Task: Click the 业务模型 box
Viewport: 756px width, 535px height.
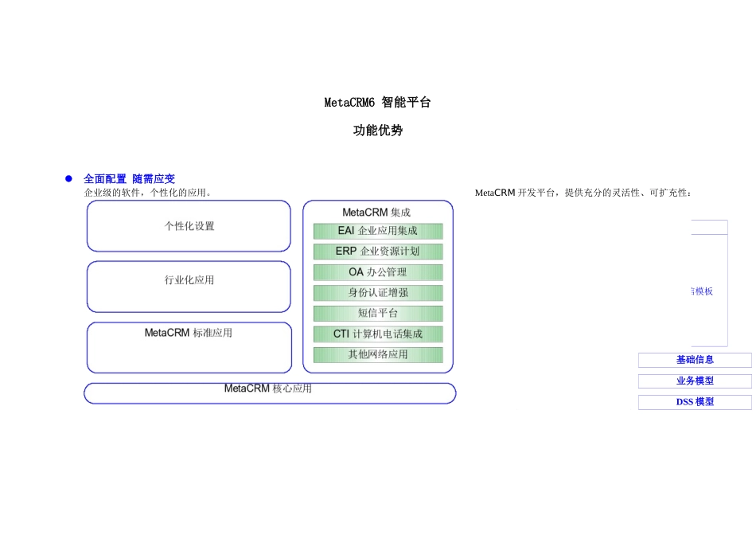Action: pyautogui.click(x=695, y=381)
